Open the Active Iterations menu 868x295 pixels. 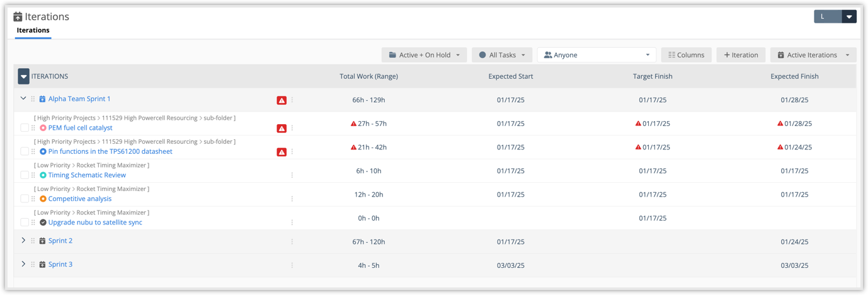(813, 55)
